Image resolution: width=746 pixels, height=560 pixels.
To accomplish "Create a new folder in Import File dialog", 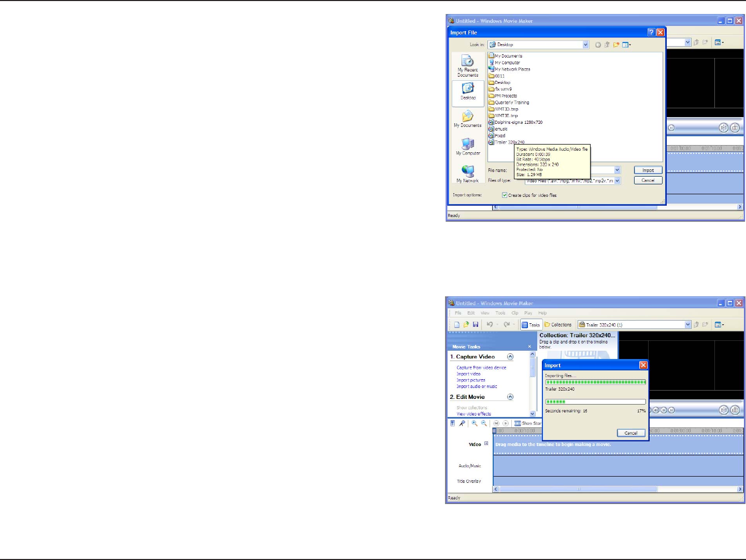I will pos(616,45).
